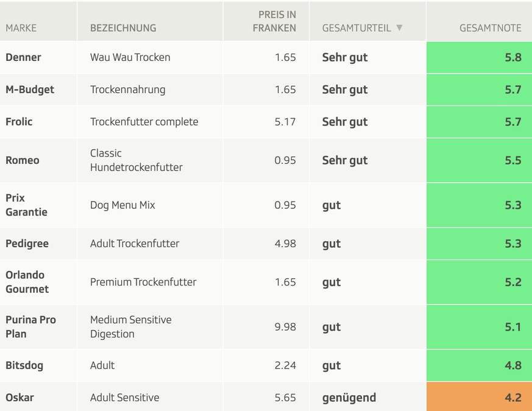Click the Gesamtnote column header

pos(490,28)
